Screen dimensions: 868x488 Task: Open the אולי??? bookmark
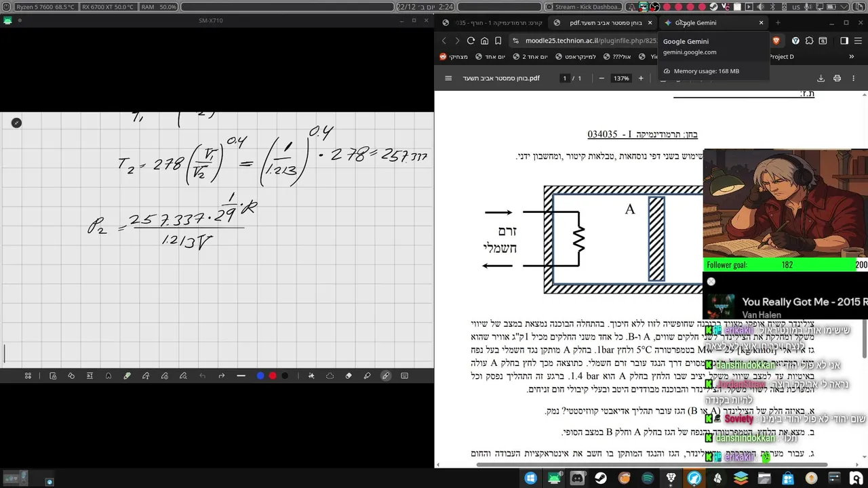(x=618, y=57)
